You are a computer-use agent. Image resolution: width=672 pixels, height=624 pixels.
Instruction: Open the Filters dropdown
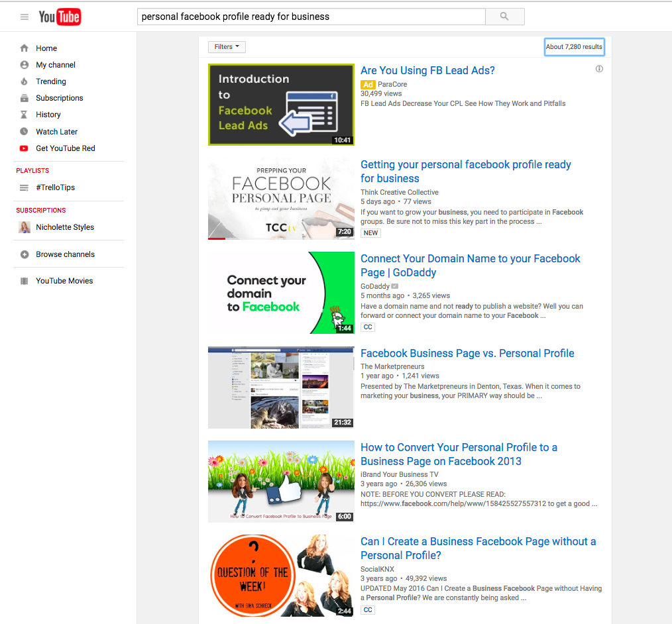tap(227, 46)
